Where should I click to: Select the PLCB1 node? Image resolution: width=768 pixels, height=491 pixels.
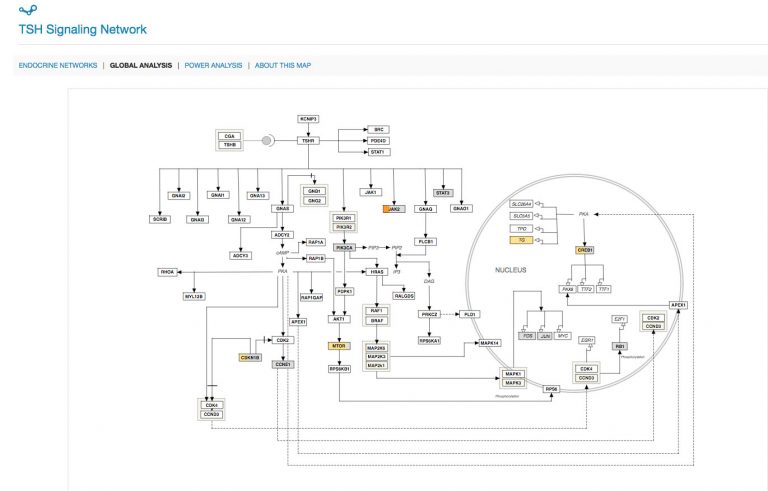pyautogui.click(x=425, y=242)
